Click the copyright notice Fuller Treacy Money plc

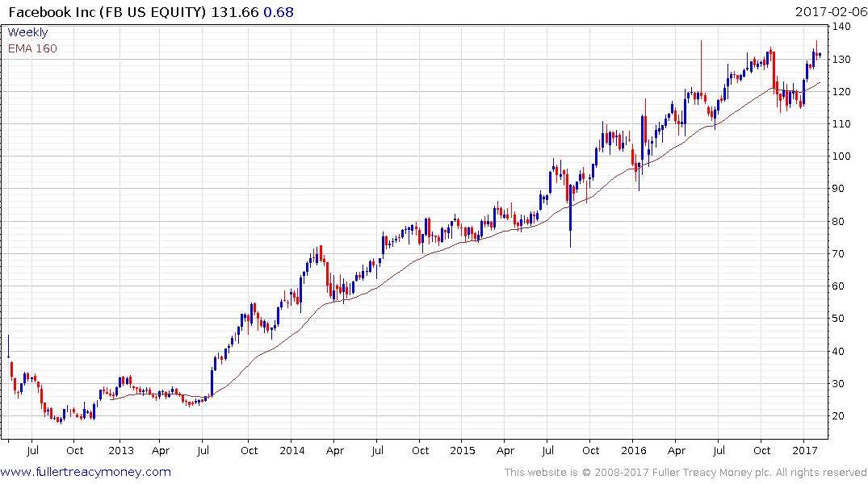click(x=686, y=473)
